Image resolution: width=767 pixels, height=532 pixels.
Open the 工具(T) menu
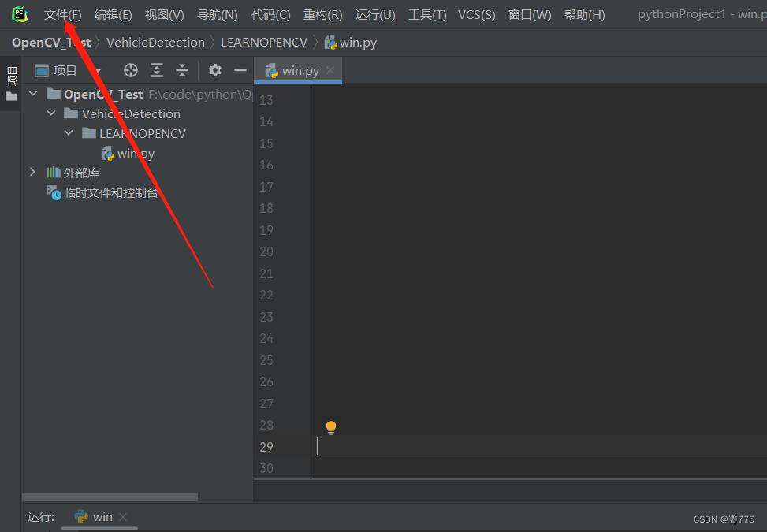[x=427, y=15]
